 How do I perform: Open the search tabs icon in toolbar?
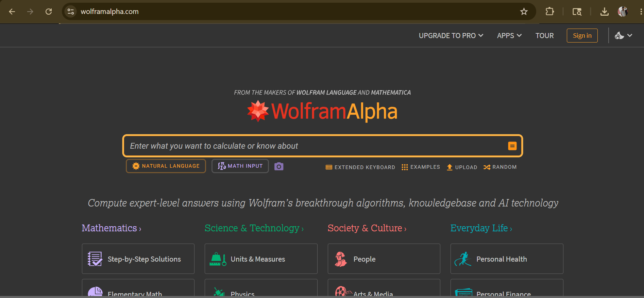pyautogui.click(x=577, y=12)
